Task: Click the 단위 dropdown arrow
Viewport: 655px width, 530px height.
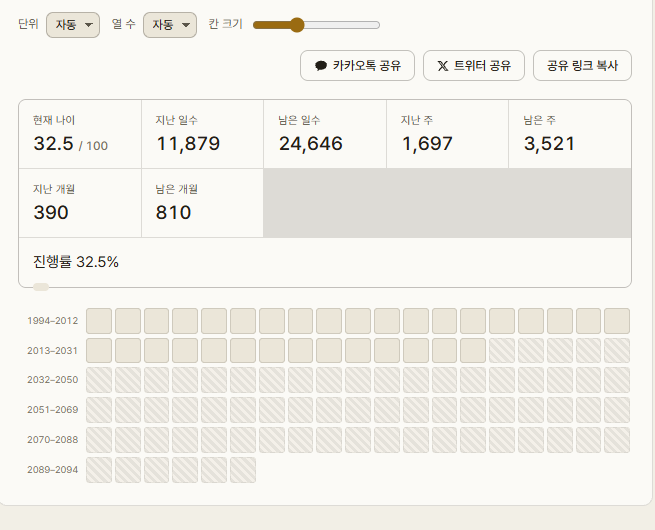Action: click(89, 25)
